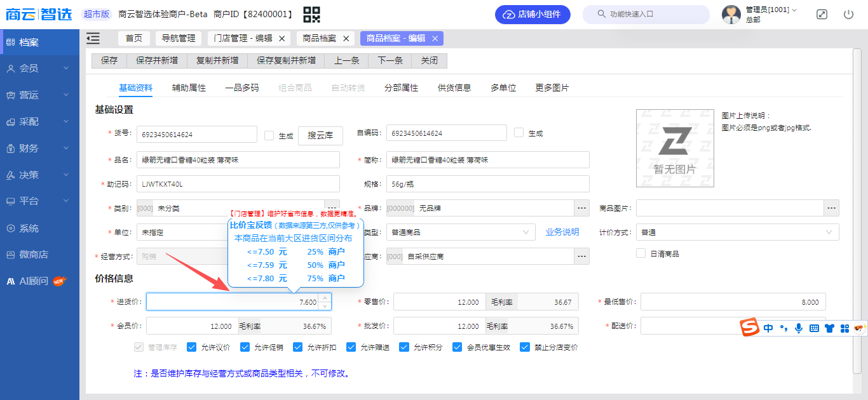The height and width of the screenshot is (400, 868).
Task: Expand the 会员 sidebar menu
Action: tap(39, 69)
